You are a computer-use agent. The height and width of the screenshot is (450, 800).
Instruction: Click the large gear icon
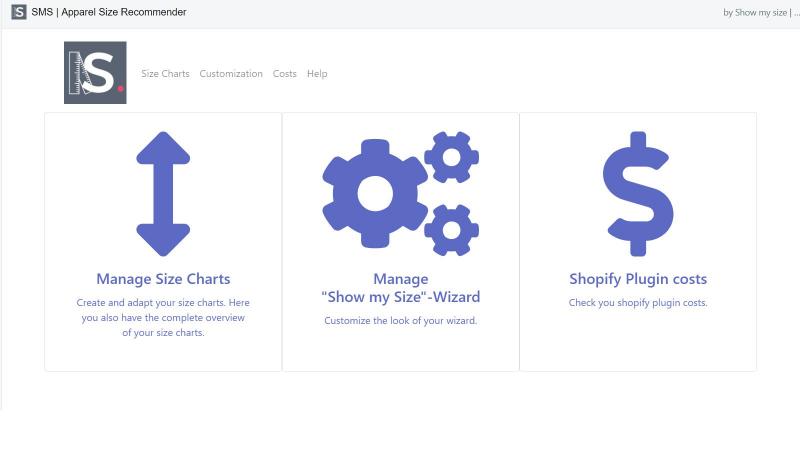pos(375,194)
